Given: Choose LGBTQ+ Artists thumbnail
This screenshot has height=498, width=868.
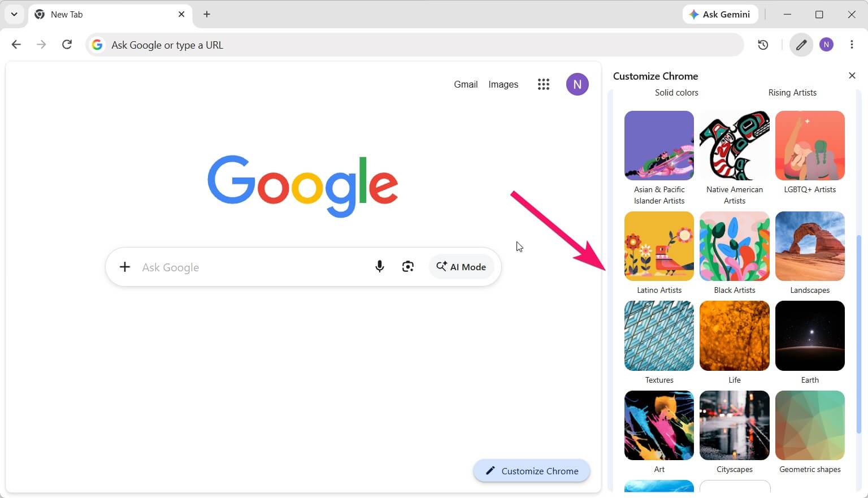Looking at the screenshot, I should pos(810,145).
